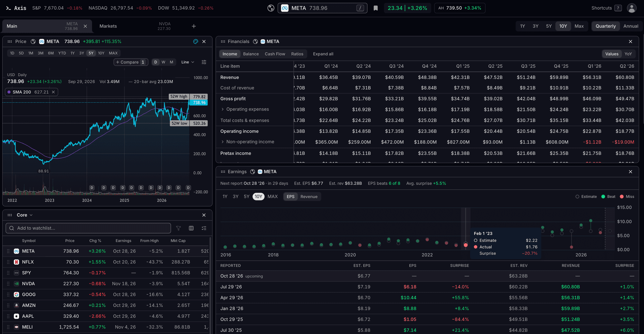Click the Add to watchlist search field
644x334 pixels.
pos(88,228)
